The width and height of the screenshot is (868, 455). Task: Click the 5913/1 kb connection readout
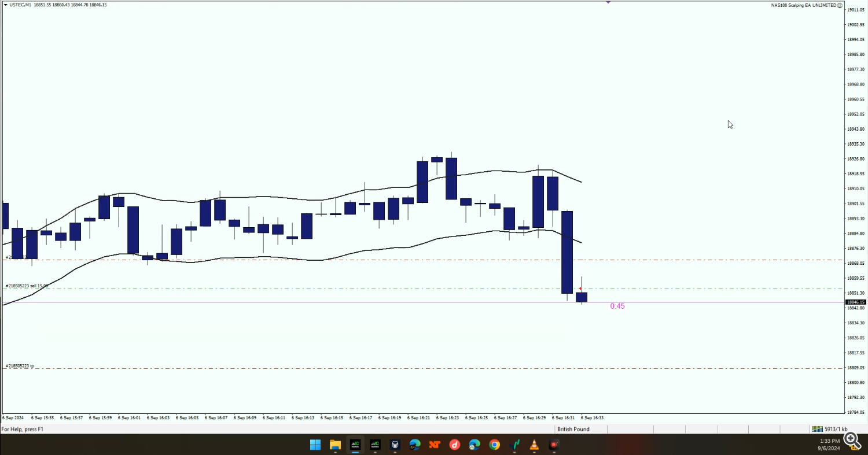[836, 429]
